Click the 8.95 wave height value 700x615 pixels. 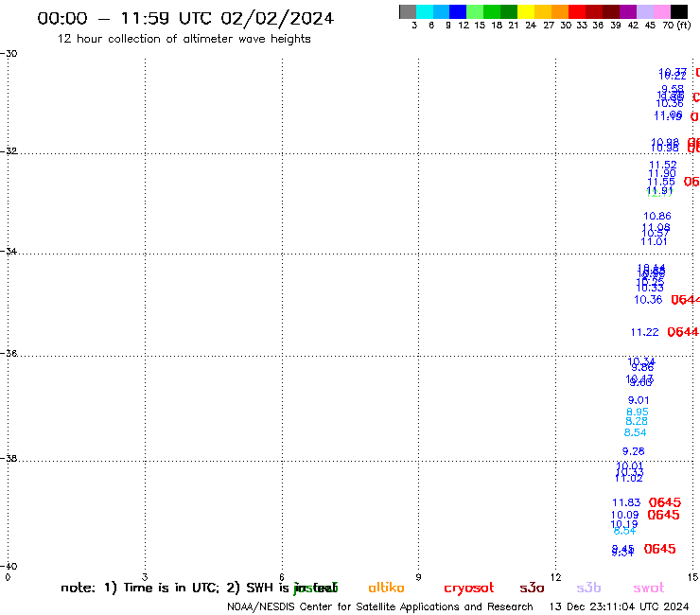[638, 412]
